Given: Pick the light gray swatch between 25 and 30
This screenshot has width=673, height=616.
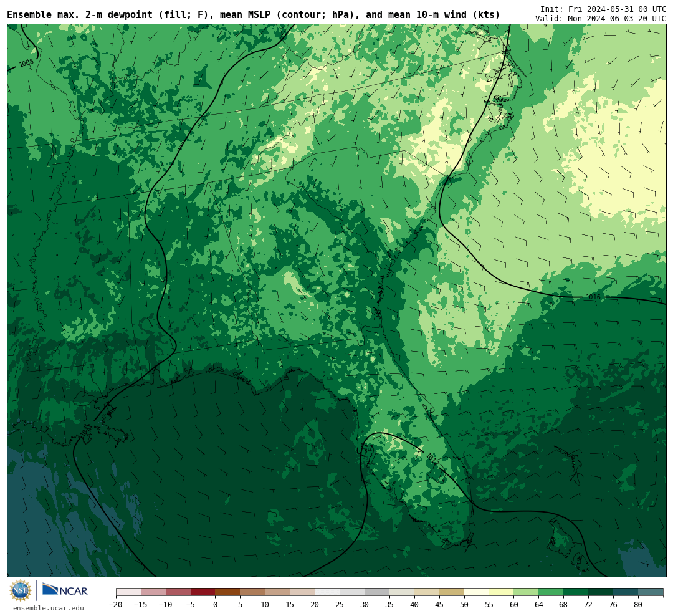Looking at the screenshot, I should 352,592.
